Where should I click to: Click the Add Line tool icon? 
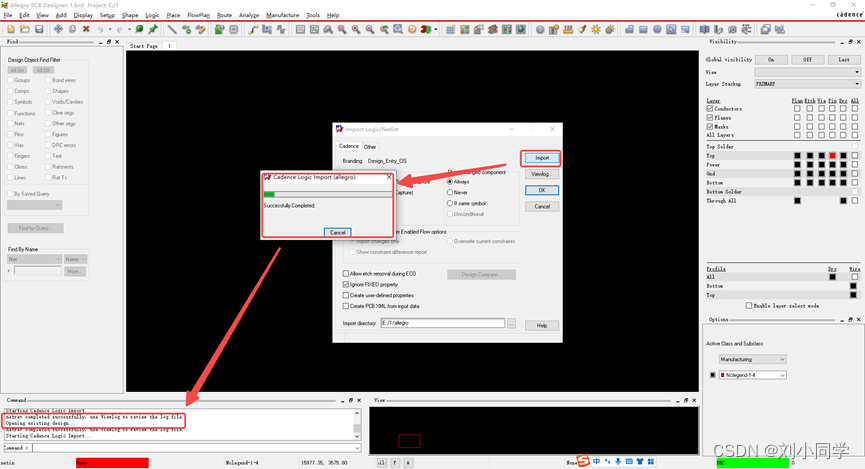(172, 29)
